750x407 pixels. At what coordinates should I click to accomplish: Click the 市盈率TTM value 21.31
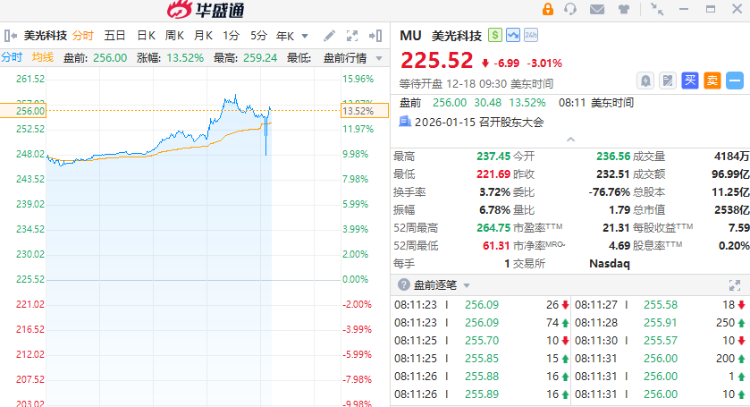pyautogui.click(x=616, y=228)
